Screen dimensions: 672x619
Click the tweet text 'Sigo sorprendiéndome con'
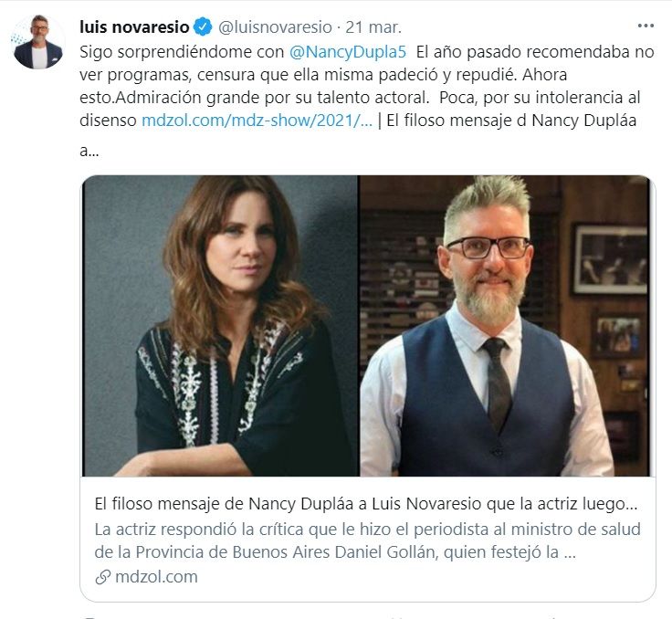[x=182, y=52]
